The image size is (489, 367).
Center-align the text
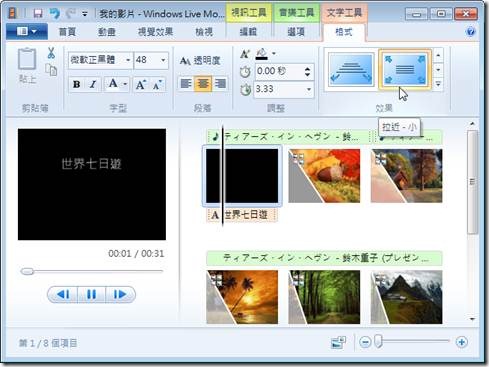pos(203,83)
